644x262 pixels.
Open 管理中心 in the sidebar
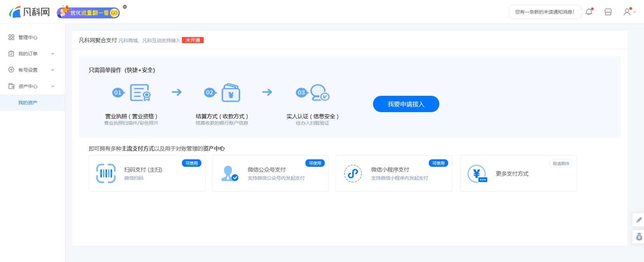(x=28, y=38)
